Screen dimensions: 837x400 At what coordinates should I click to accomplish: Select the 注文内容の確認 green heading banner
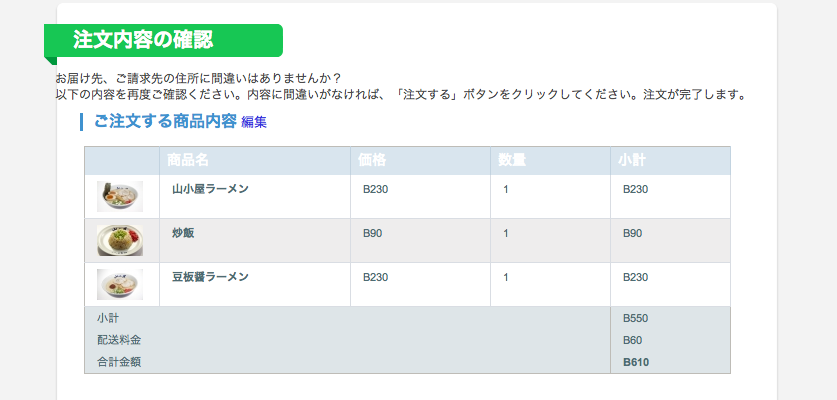point(163,40)
